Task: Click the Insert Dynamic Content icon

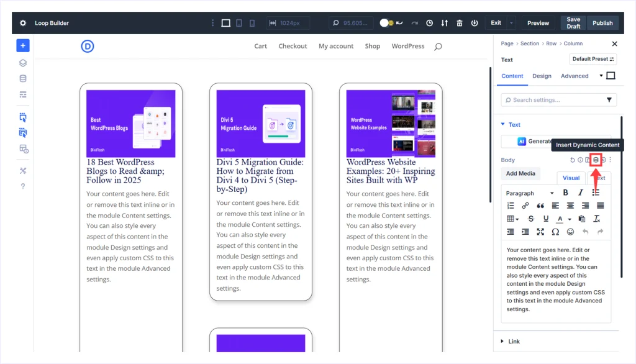Action: point(596,160)
